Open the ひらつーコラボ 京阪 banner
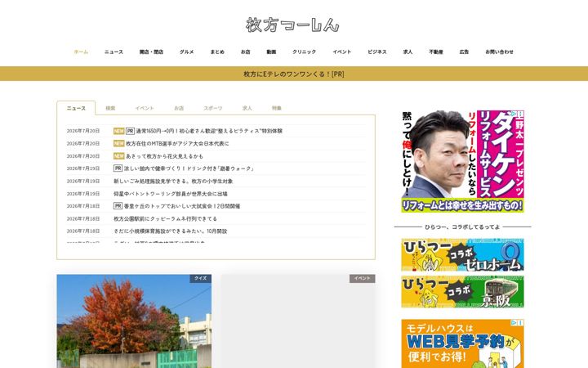The height and width of the screenshot is (368, 588). pos(462,291)
